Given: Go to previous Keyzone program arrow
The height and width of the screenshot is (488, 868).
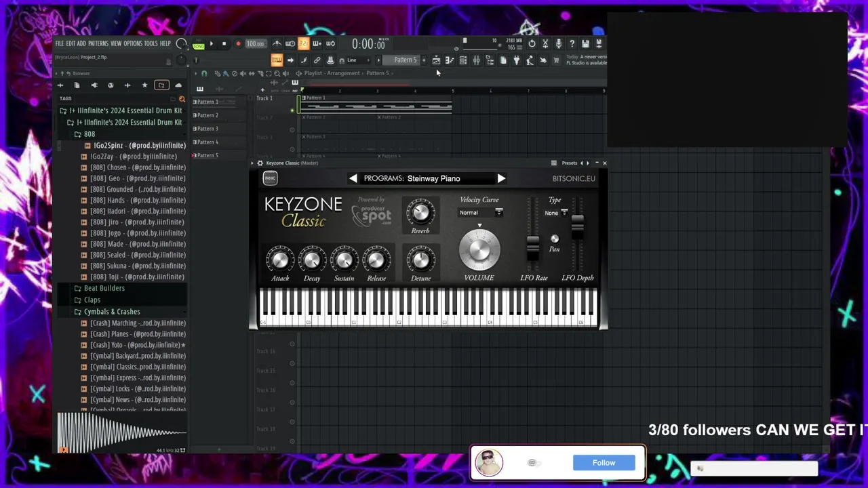Looking at the screenshot, I should [x=353, y=179].
